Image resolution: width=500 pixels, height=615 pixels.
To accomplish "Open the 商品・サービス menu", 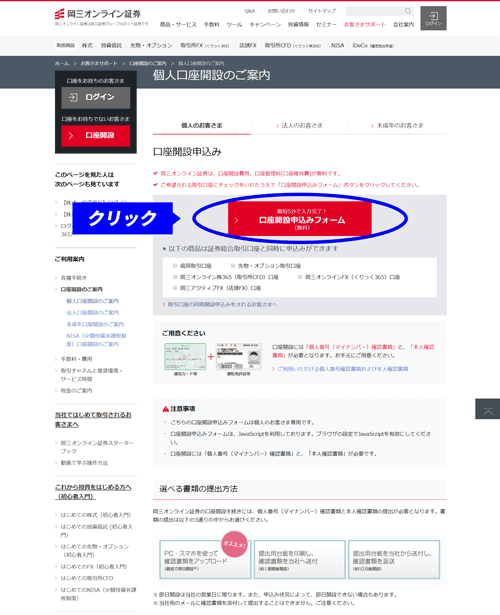I will [178, 24].
